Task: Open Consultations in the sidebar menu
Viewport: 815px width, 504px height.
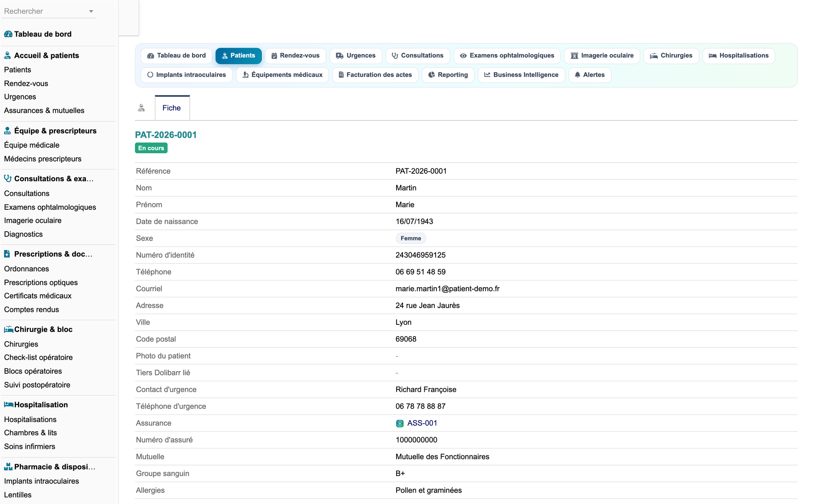Action: pyautogui.click(x=27, y=193)
